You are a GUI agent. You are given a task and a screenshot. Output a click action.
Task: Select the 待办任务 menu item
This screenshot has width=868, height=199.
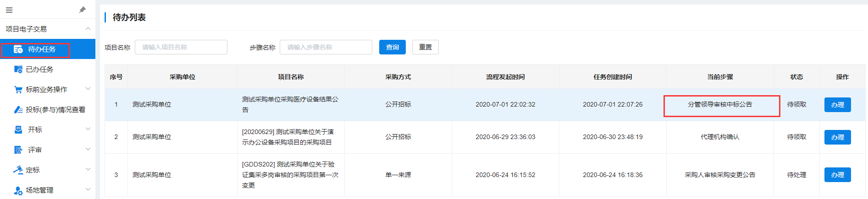coord(42,49)
